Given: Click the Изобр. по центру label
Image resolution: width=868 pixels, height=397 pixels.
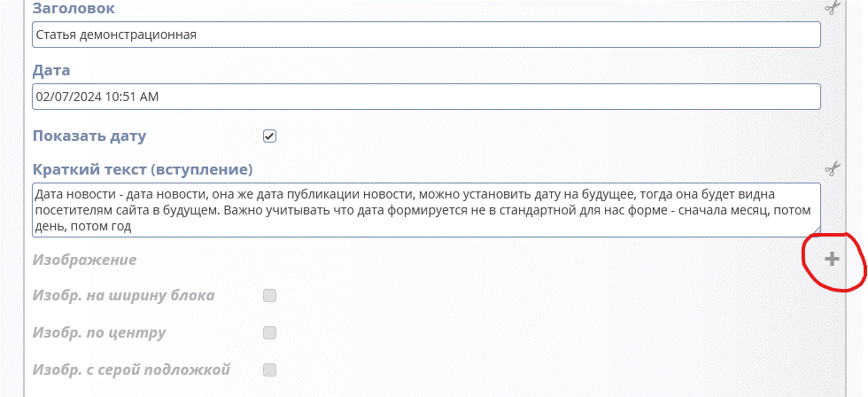Looking at the screenshot, I should [98, 332].
